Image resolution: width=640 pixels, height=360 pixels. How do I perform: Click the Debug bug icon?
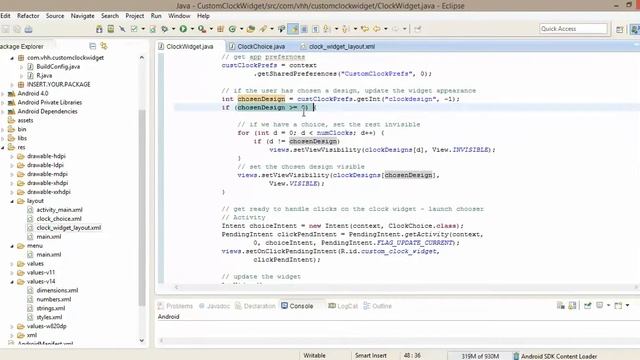coord(164,29)
